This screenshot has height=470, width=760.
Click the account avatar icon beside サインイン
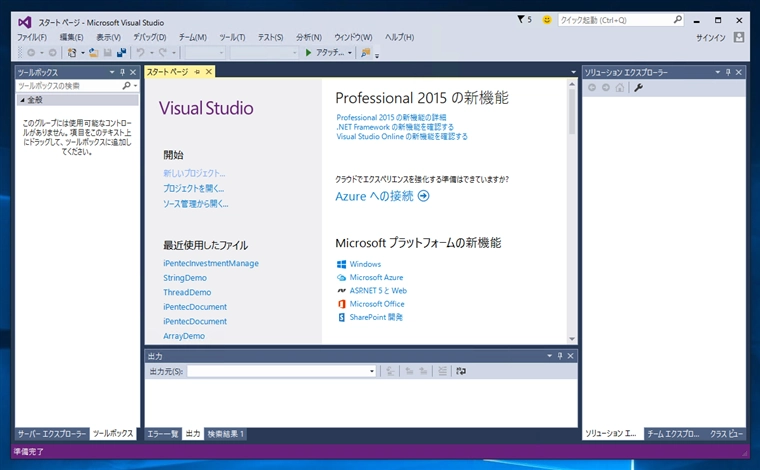[x=739, y=37]
